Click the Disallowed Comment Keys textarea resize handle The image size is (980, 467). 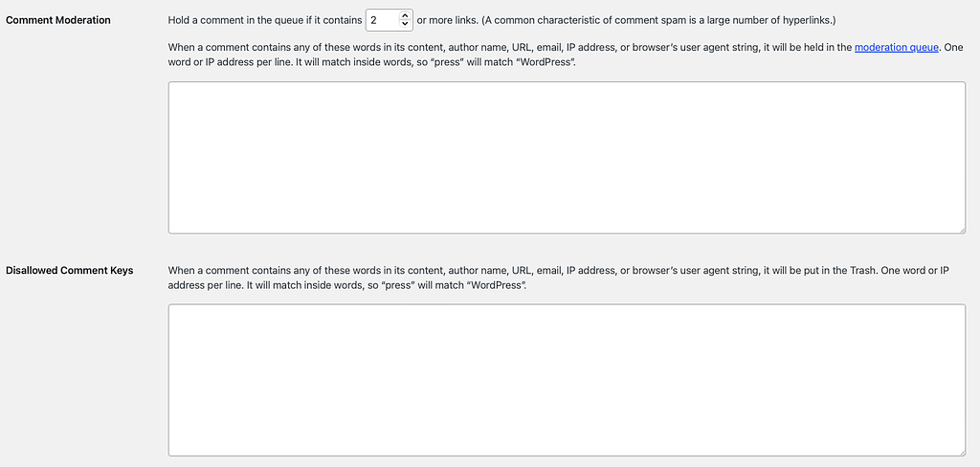961,452
